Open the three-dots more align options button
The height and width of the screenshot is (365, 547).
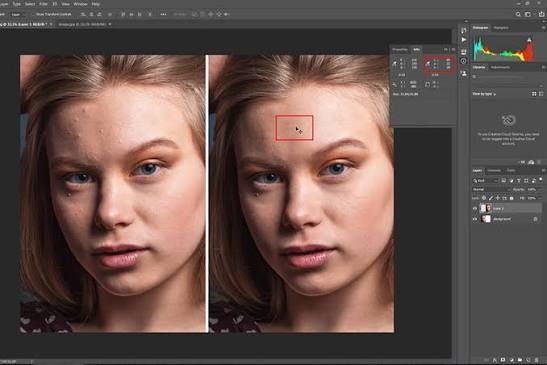(x=163, y=14)
